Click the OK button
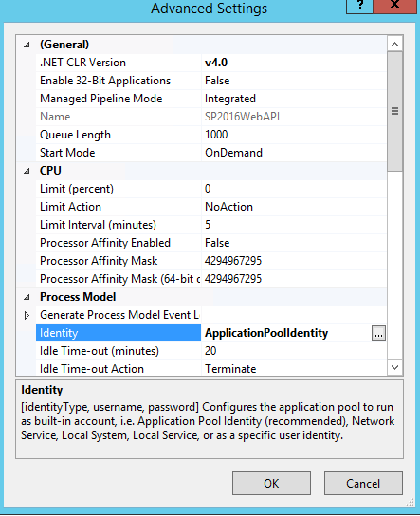Image resolution: width=420 pixels, height=516 pixels. coord(271,483)
